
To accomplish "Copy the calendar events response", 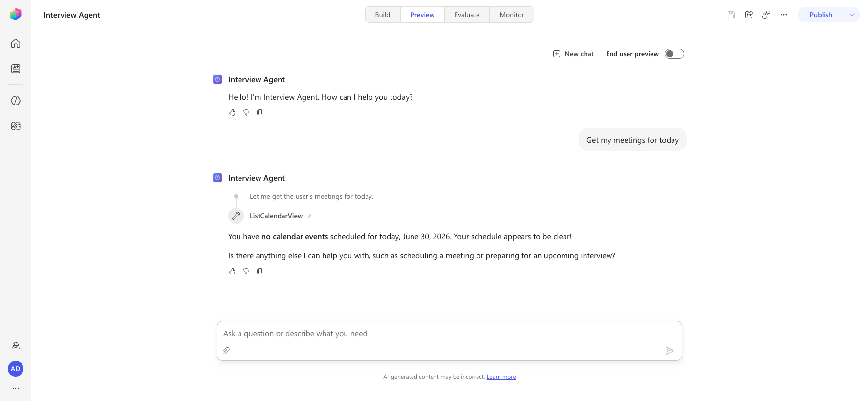I will click(x=260, y=271).
